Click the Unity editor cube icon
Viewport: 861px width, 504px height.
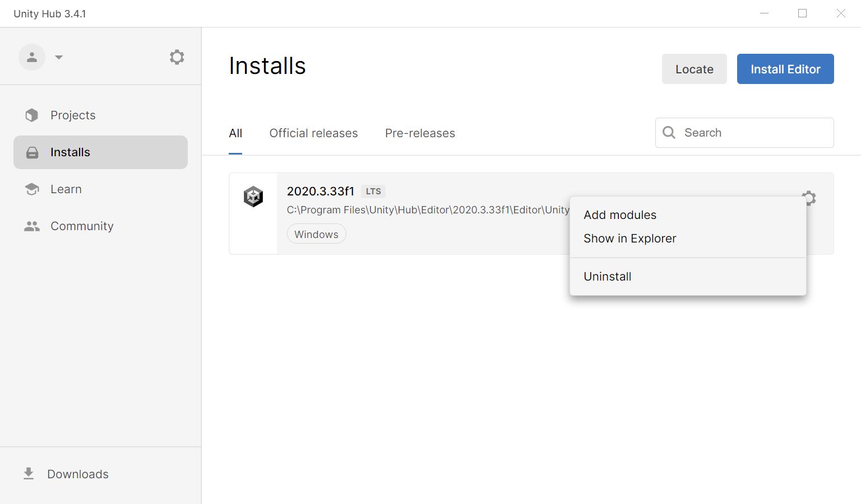(x=253, y=197)
